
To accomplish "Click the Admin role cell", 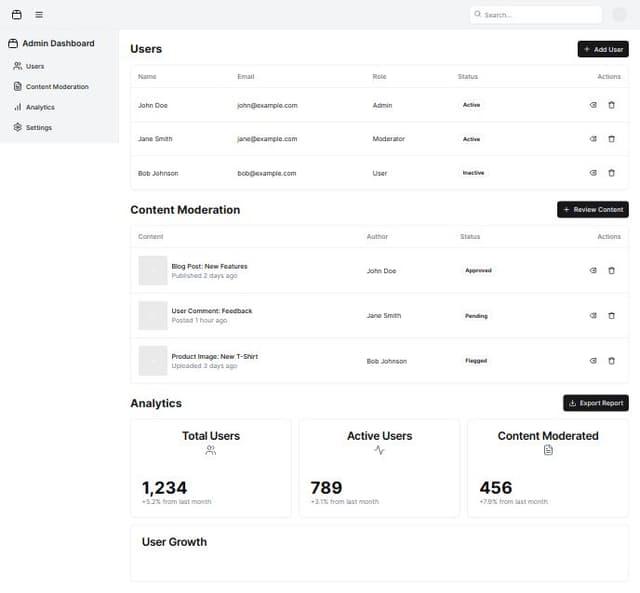I will point(382,105).
